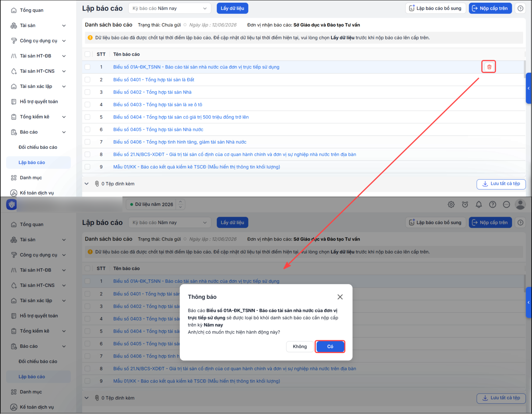This screenshot has width=532, height=414.
Task: Tick checkbox for row 7 Biểu số 0406, upper screenshot
Action: coord(88,142)
